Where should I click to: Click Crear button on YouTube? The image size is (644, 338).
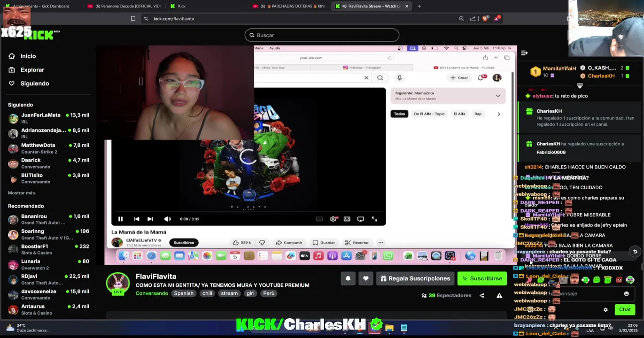tap(459, 77)
